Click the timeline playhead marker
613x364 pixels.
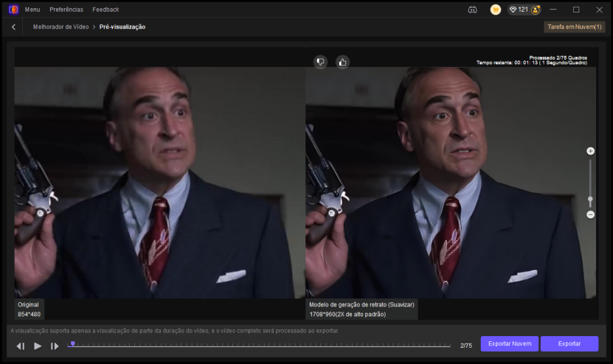coord(73,344)
